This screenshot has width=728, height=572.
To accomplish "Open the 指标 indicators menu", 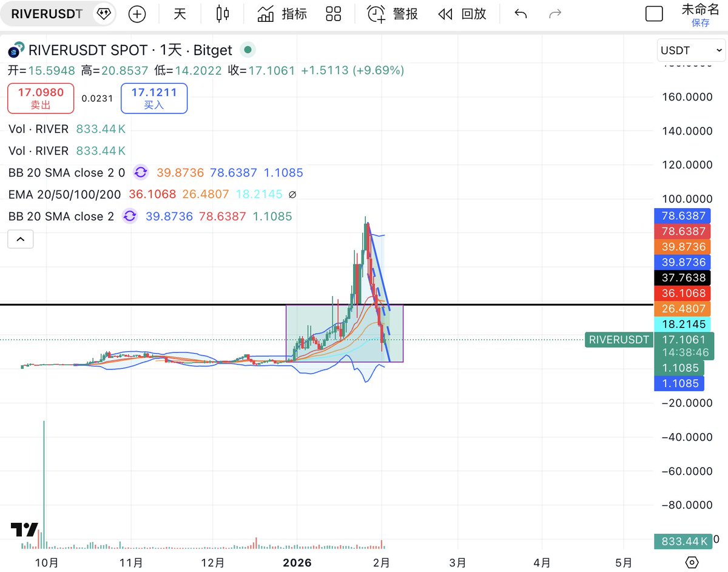I will pyautogui.click(x=282, y=14).
